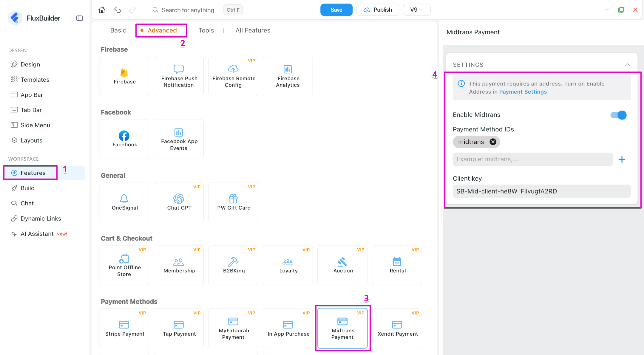Select the MyFatoorah Payment card
The height and width of the screenshot is (355, 644).
[233, 328]
